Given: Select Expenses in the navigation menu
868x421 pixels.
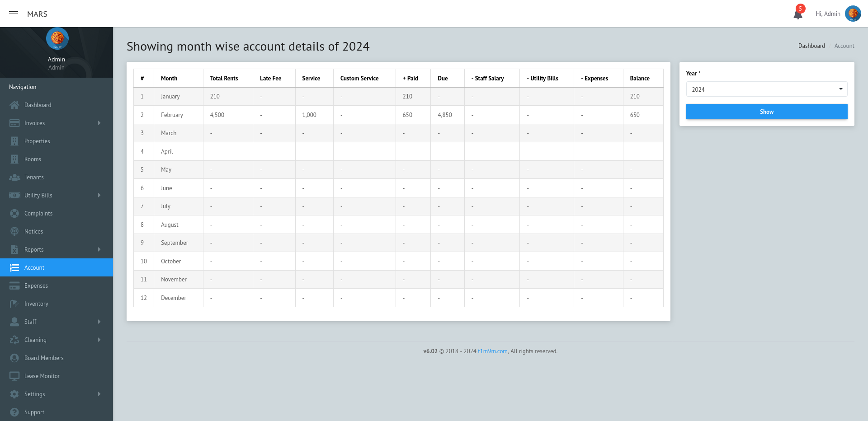Looking at the screenshot, I should pos(36,285).
